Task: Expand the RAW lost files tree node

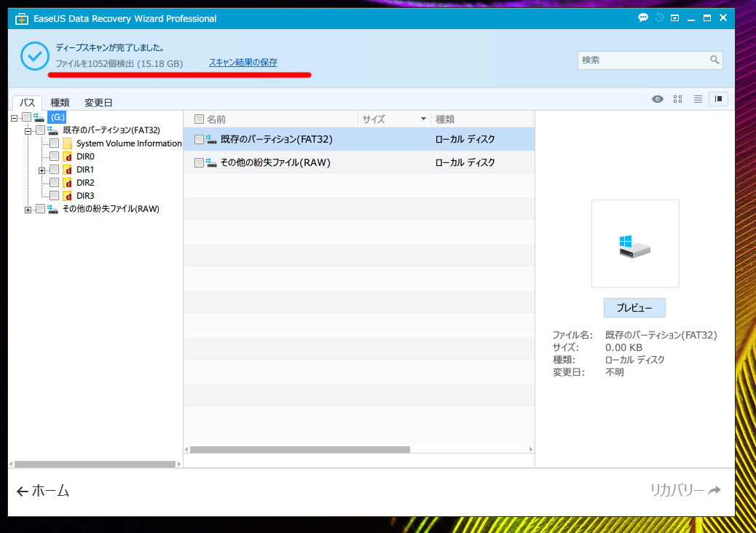Action: tap(28, 210)
